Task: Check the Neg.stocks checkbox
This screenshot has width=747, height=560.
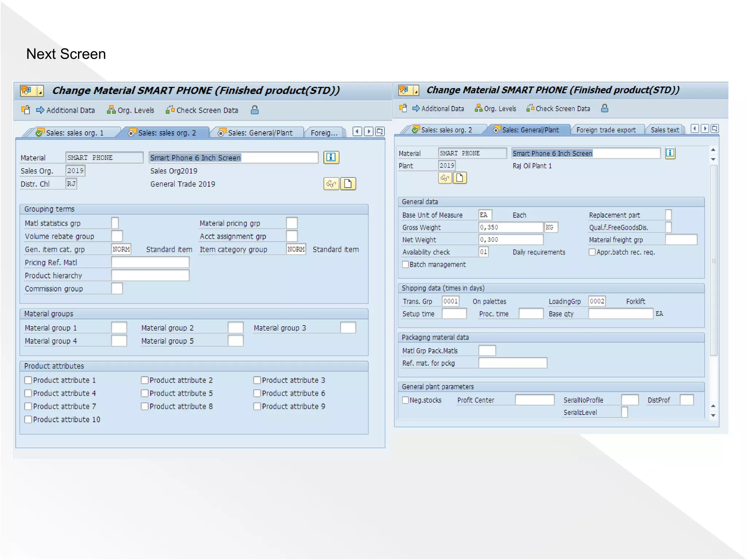Action: coord(405,400)
